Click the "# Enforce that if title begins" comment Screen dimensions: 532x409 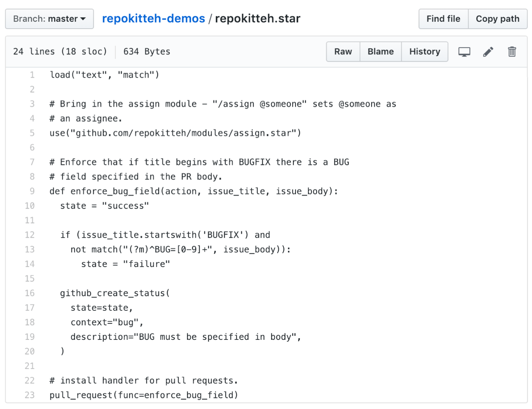coord(199,162)
